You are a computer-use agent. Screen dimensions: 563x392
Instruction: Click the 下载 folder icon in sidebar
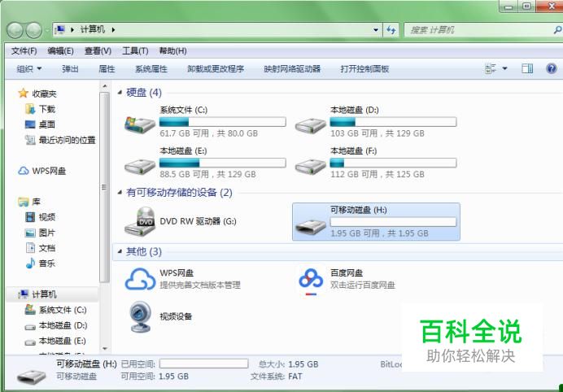click(x=30, y=109)
